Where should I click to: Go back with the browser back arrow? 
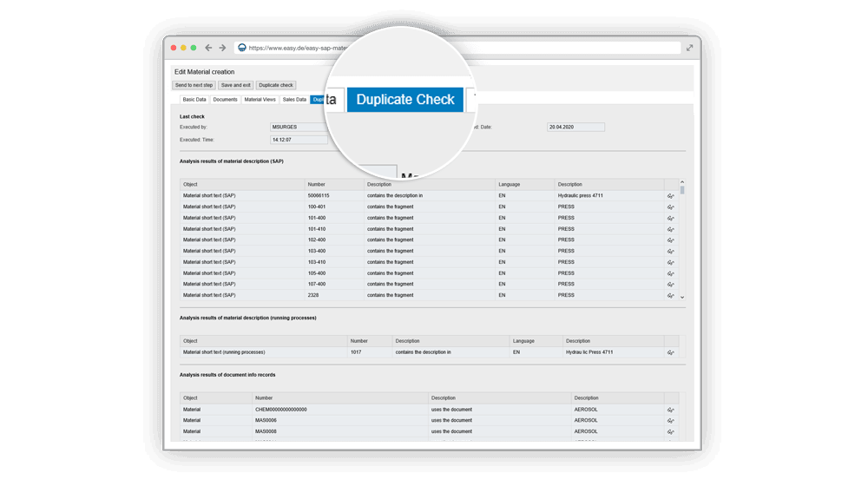tap(208, 48)
